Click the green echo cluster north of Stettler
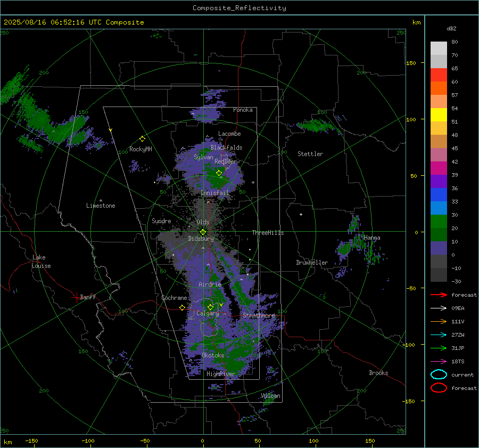The height and width of the screenshot is (448, 479). tap(316, 125)
